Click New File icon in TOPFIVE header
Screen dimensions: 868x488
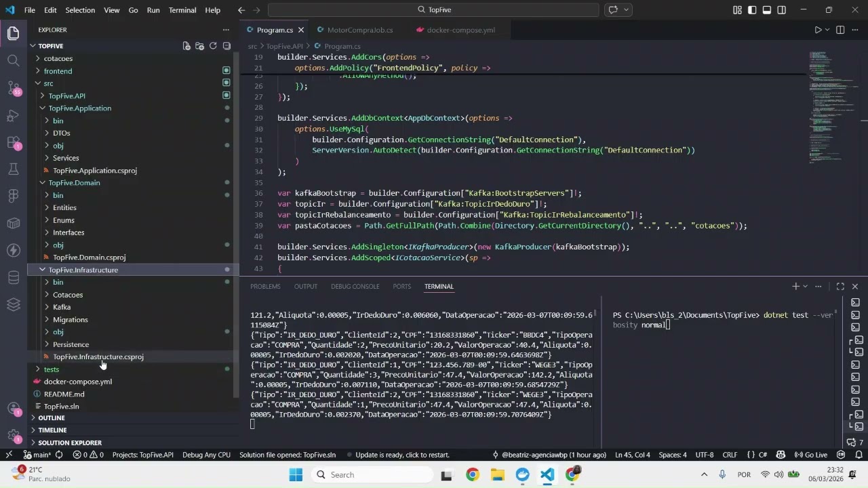186,46
